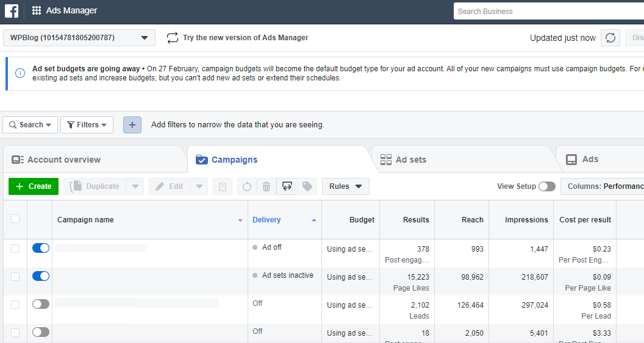Click the blue plus add-filter button
644x343 pixels.
(x=132, y=125)
